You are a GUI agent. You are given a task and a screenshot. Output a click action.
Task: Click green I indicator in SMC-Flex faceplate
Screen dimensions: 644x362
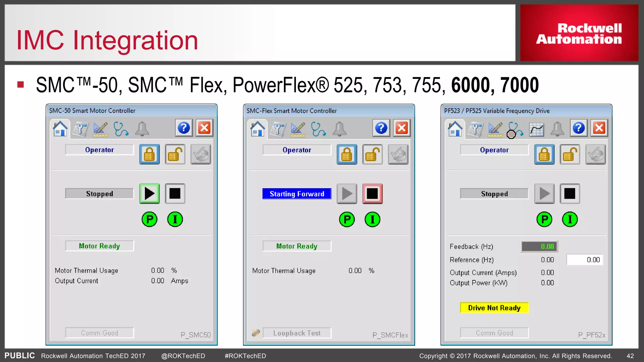372,219
